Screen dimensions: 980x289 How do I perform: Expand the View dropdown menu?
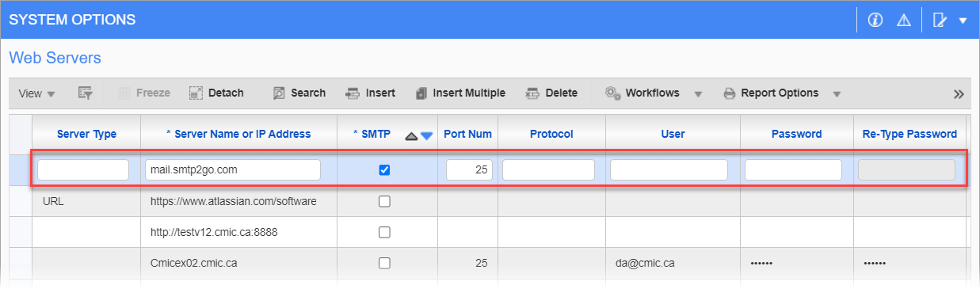36,93
